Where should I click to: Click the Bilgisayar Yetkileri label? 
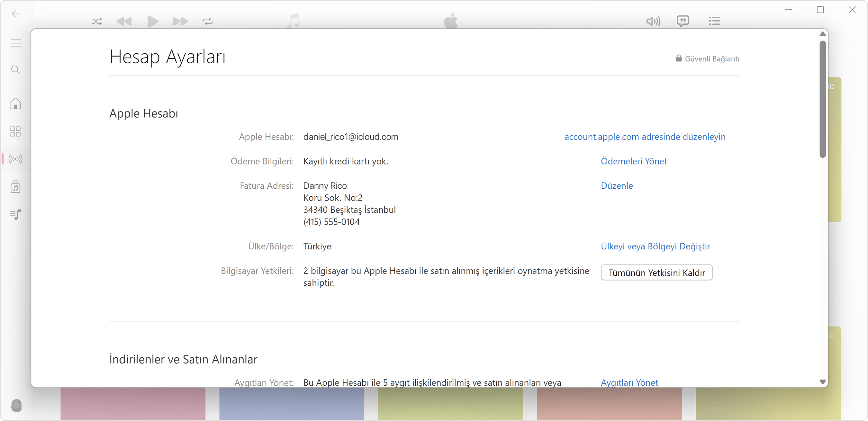[x=257, y=271]
